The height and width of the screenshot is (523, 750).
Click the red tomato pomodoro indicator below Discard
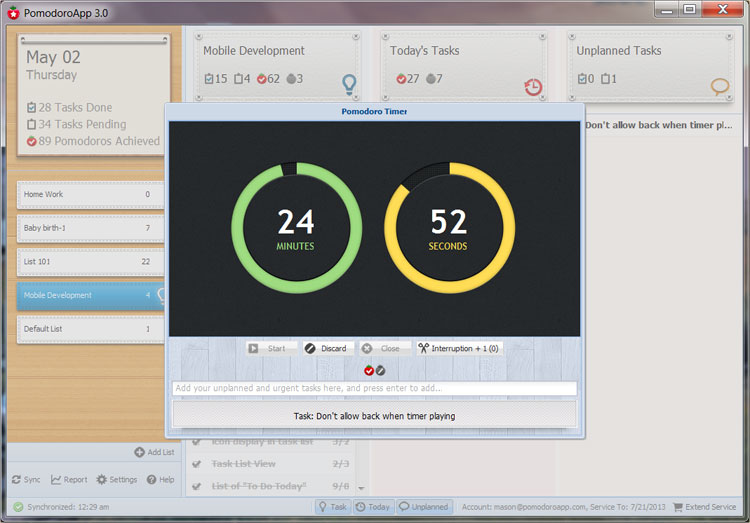click(x=369, y=370)
